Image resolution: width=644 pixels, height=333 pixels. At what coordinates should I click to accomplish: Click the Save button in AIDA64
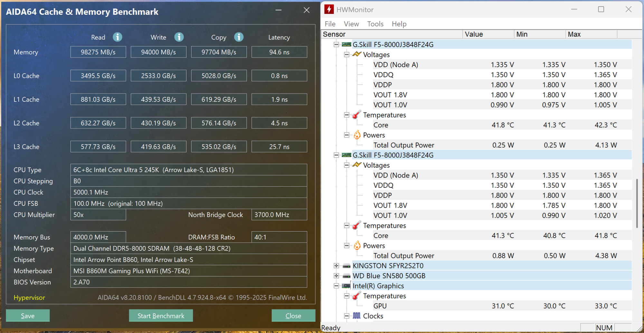(28, 316)
